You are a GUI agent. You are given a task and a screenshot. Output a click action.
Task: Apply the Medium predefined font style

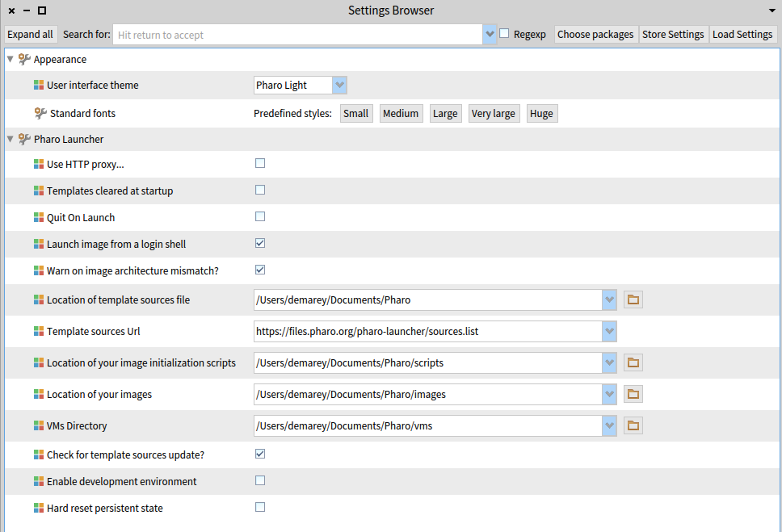401,113
